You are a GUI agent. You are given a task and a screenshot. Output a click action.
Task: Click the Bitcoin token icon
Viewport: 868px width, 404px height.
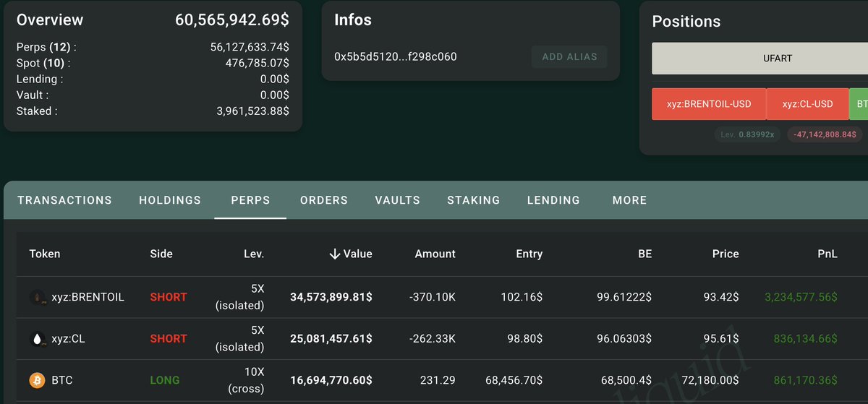pos(38,380)
